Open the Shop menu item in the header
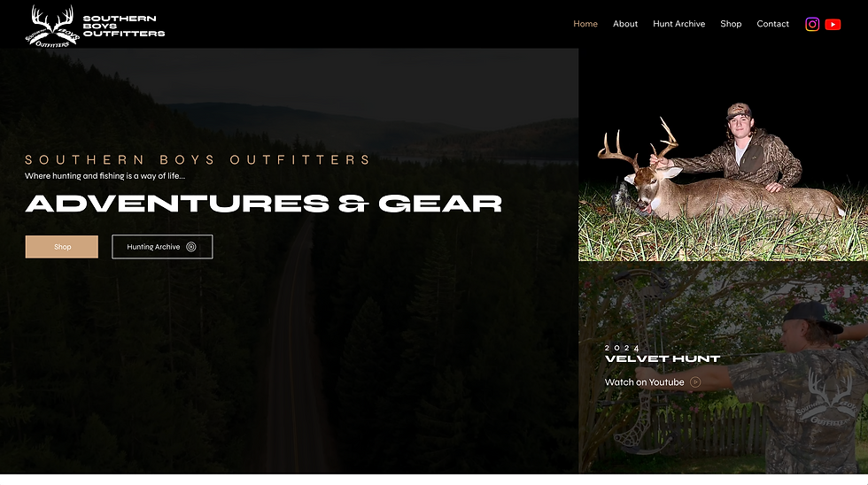Image resolution: width=868 pixels, height=485 pixels. [x=731, y=24]
